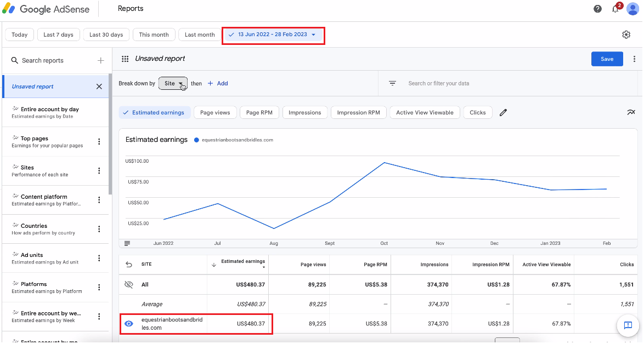Open the Site breakdown dropdown

(173, 84)
